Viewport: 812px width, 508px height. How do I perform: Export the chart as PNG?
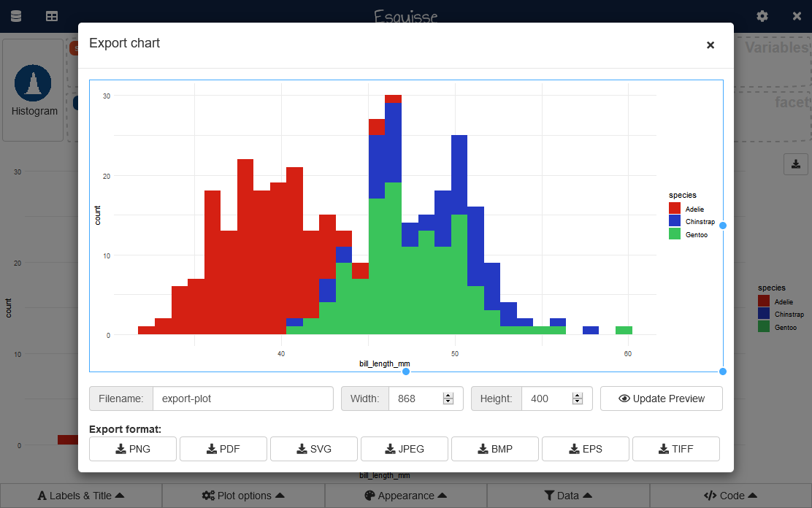[133, 449]
